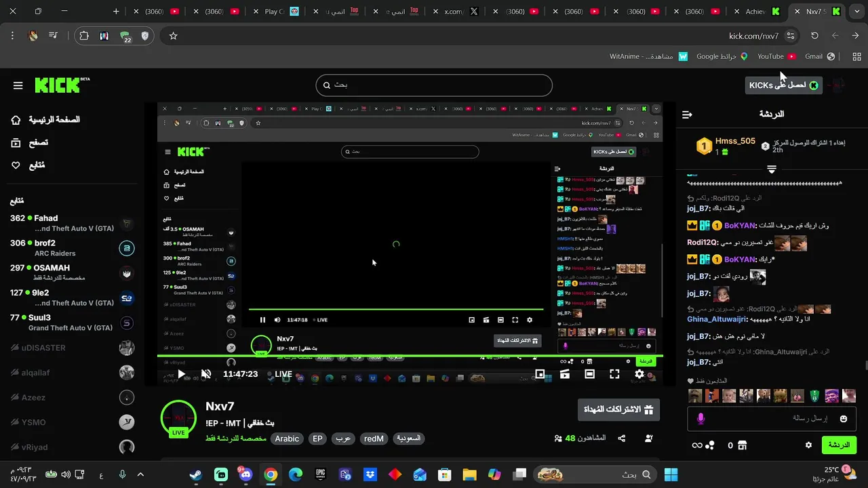Open the chat settings gear
868x488 pixels.
[x=808, y=445]
